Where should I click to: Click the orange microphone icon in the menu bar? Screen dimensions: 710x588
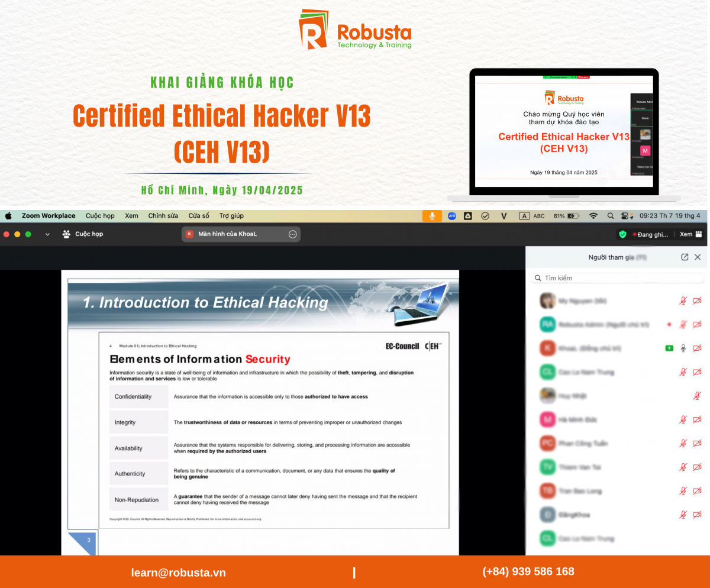tap(432, 216)
